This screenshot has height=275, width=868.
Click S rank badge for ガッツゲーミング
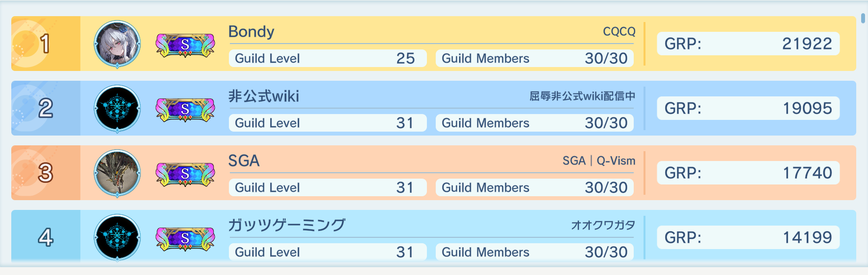[185, 239]
